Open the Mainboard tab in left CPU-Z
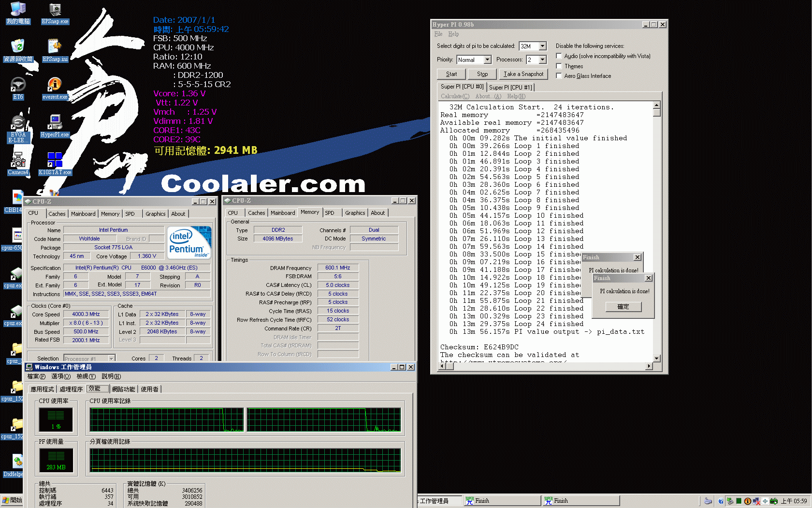The image size is (812, 508). click(x=83, y=214)
